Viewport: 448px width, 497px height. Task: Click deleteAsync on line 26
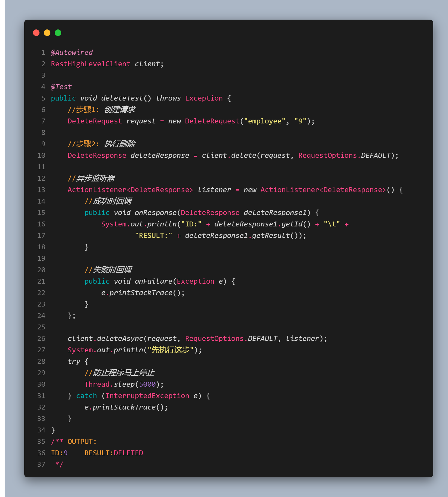(120, 338)
